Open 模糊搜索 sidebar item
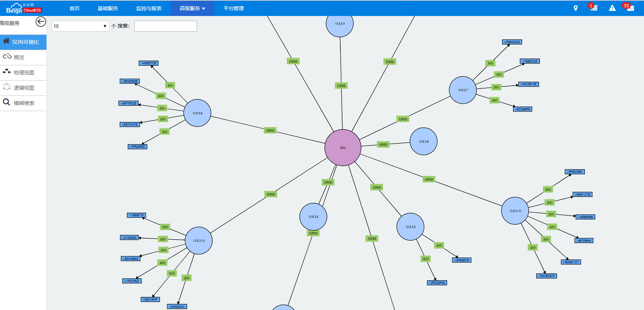The height and width of the screenshot is (310, 644). click(23, 103)
